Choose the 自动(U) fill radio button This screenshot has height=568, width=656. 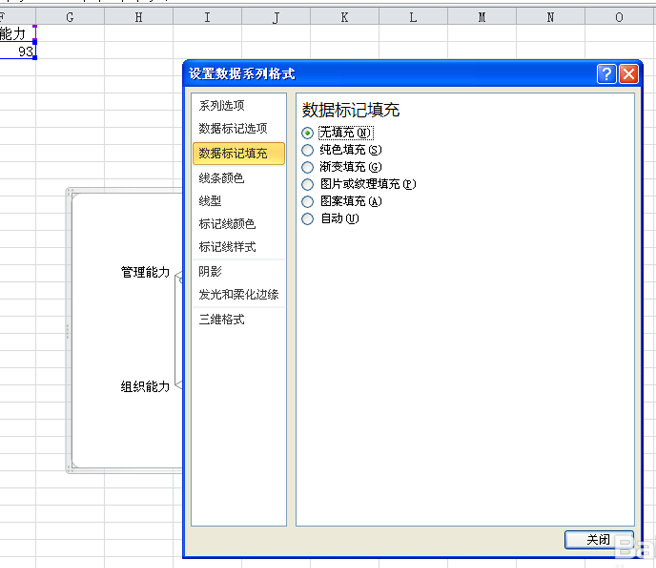point(308,219)
